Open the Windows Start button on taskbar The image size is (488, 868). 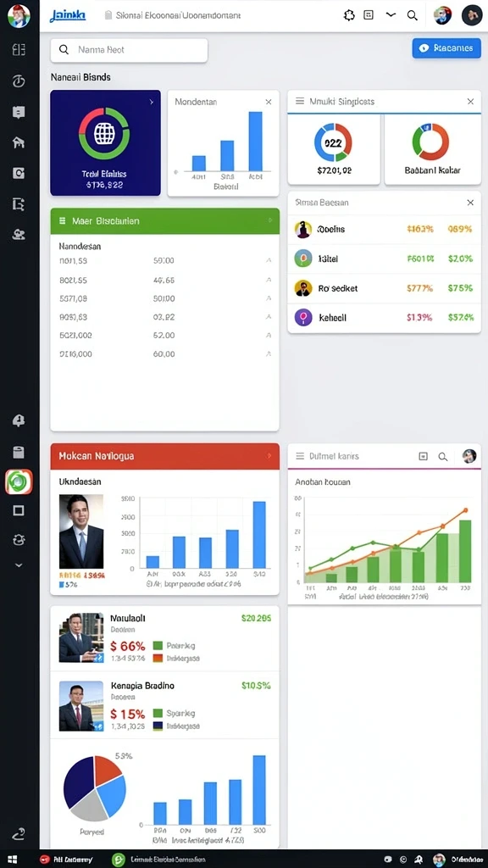tap(12, 860)
